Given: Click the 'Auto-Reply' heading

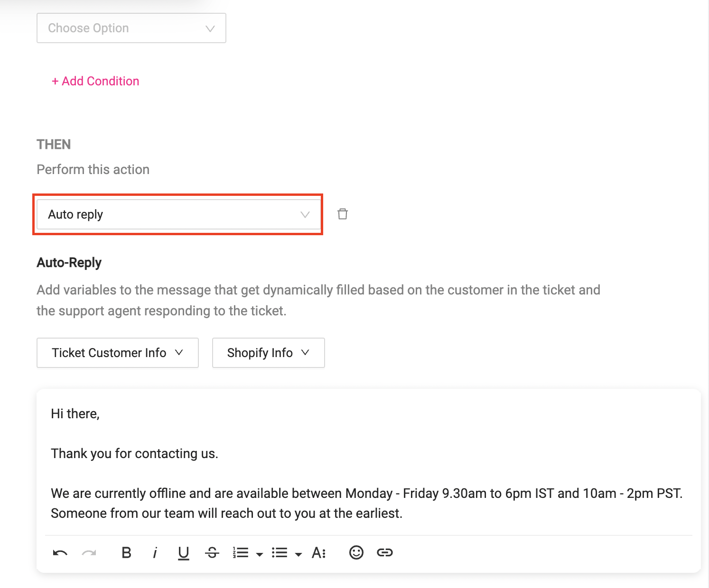Looking at the screenshot, I should pos(69,263).
